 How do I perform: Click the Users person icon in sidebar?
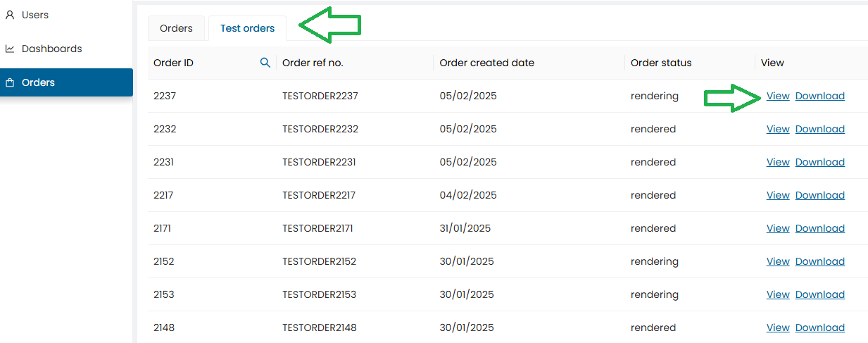(x=10, y=15)
